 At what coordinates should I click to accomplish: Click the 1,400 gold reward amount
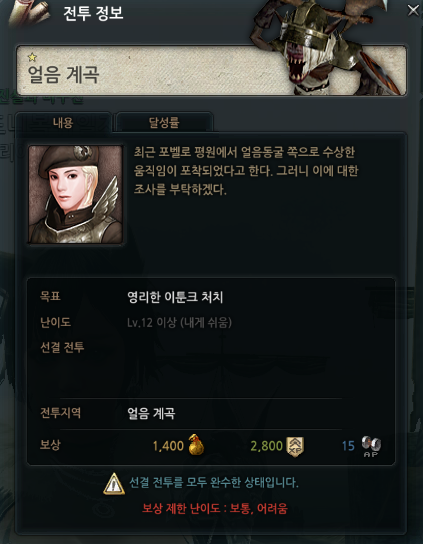click(x=168, y=446)
